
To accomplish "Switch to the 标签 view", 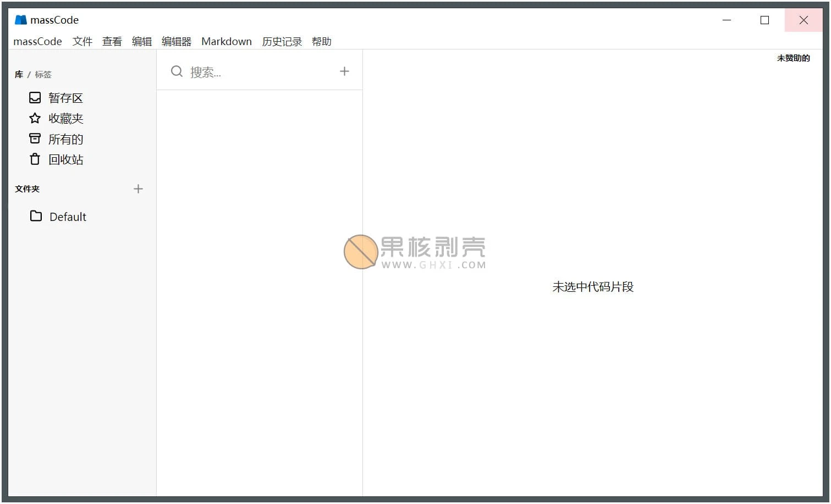I will [43, 74].
